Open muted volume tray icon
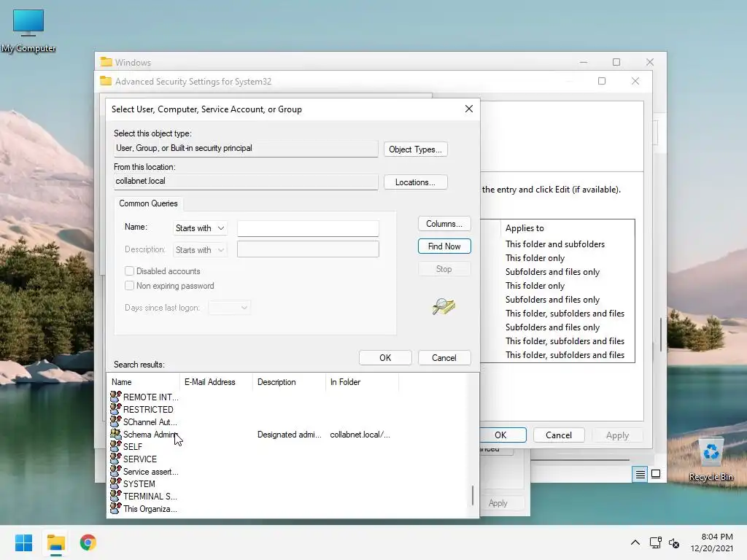Viewport: 747px width, 560px height. (x=674, y=542)
